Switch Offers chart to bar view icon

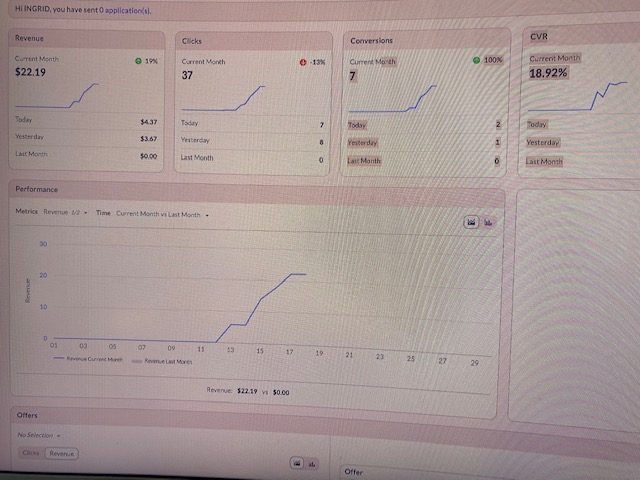pos(312,464)
